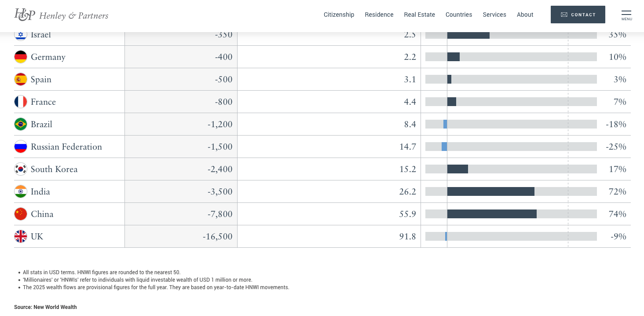Click the South Korea flag icon
Screen dimensions: 644x316
coord(21,169)
